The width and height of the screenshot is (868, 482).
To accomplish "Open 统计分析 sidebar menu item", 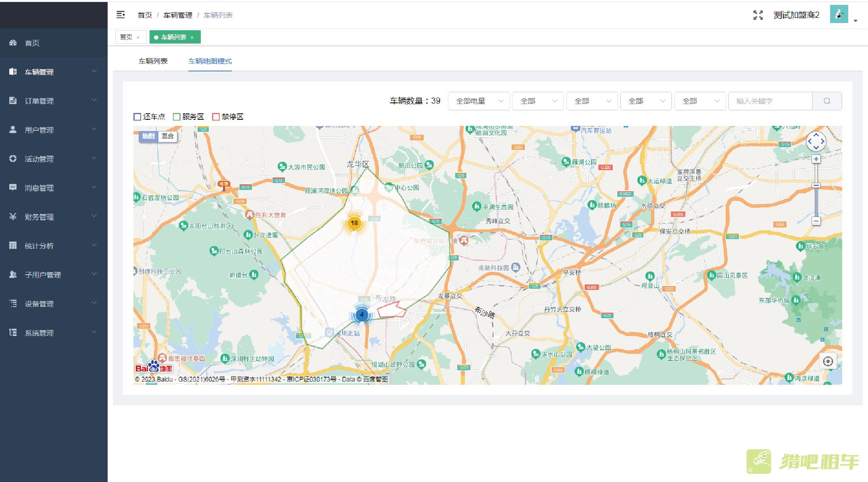I will [54, 245].
